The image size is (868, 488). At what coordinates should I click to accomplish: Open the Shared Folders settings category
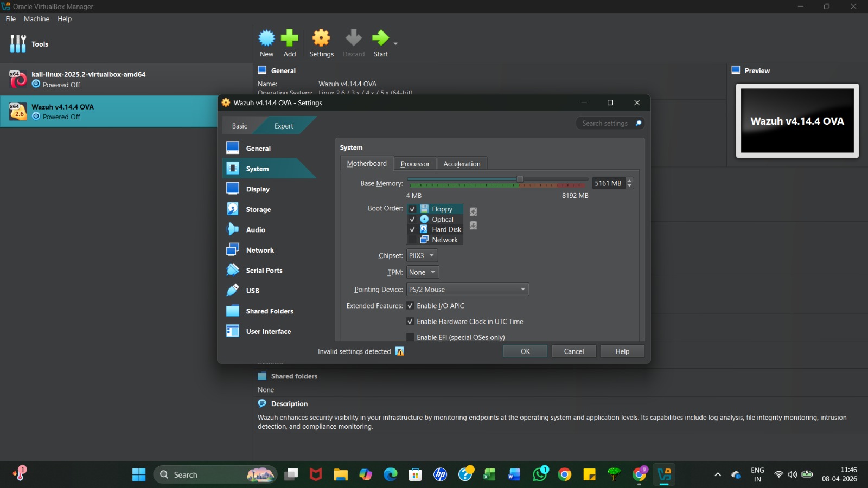pyautogui.click(x=269, y=311)
